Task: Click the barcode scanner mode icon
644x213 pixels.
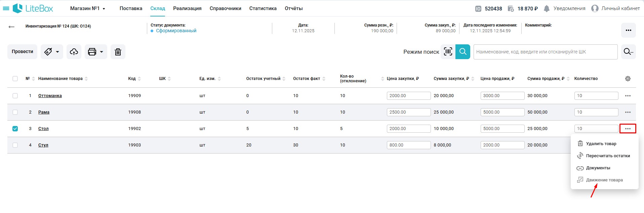Action: point(448,52)
